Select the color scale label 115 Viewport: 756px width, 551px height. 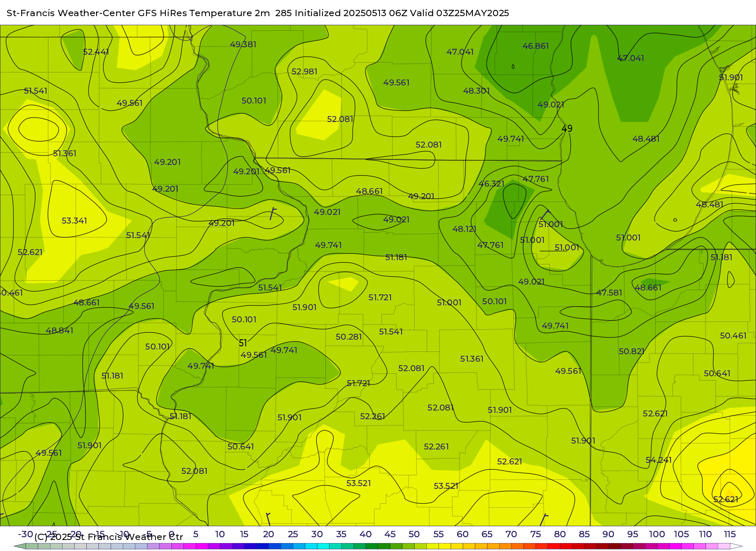point(730,534)
